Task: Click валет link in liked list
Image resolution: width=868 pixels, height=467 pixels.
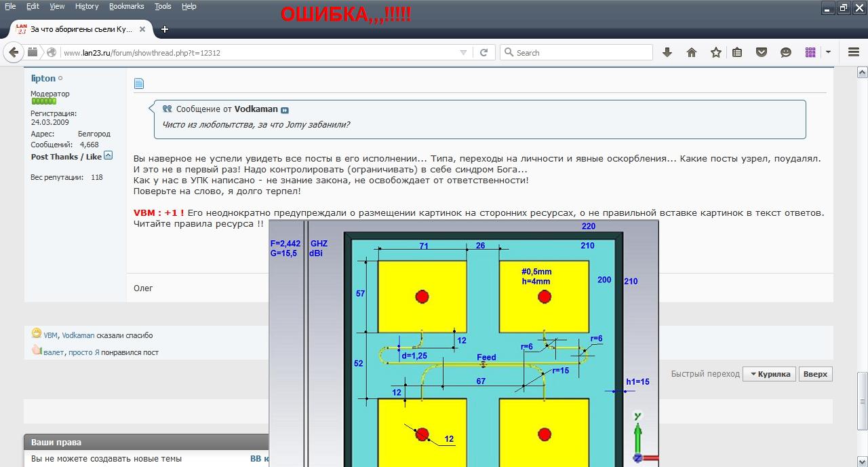Action: [54, 352]
